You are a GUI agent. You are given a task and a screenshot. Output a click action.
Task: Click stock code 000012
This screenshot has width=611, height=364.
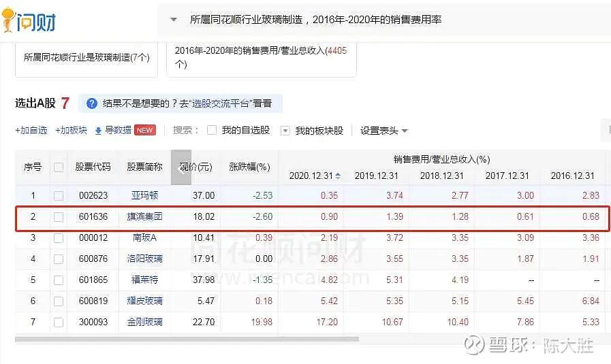93,237
